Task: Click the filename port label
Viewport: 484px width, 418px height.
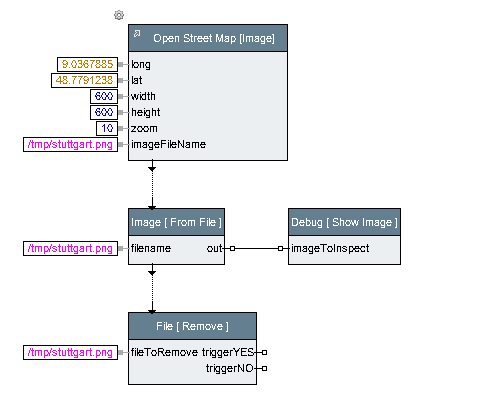Action: (x=151, y=248)
